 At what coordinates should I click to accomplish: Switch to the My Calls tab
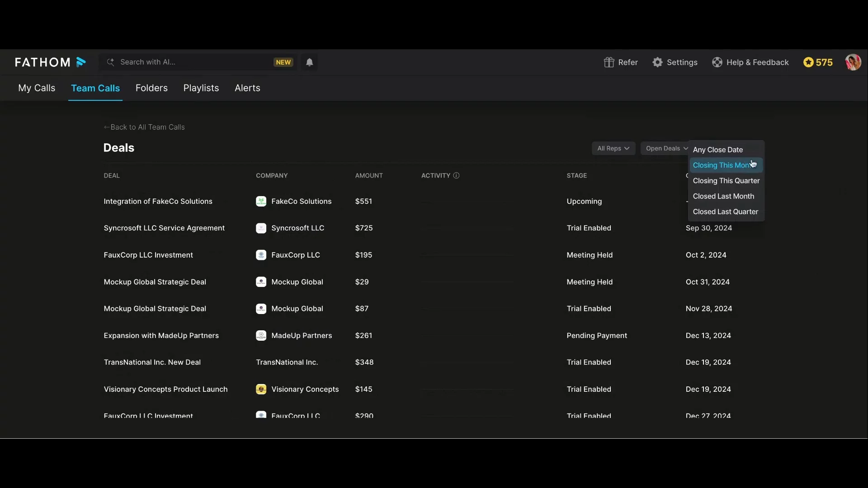(37, 88)
